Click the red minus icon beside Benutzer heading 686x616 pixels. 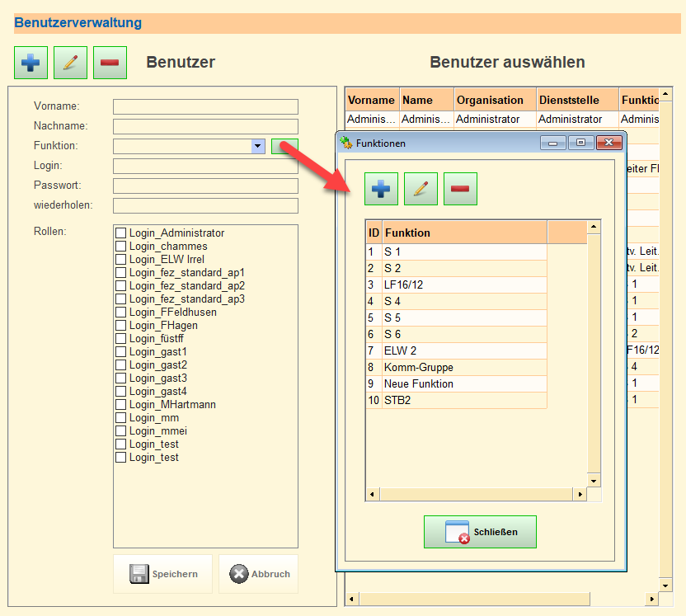110,63
